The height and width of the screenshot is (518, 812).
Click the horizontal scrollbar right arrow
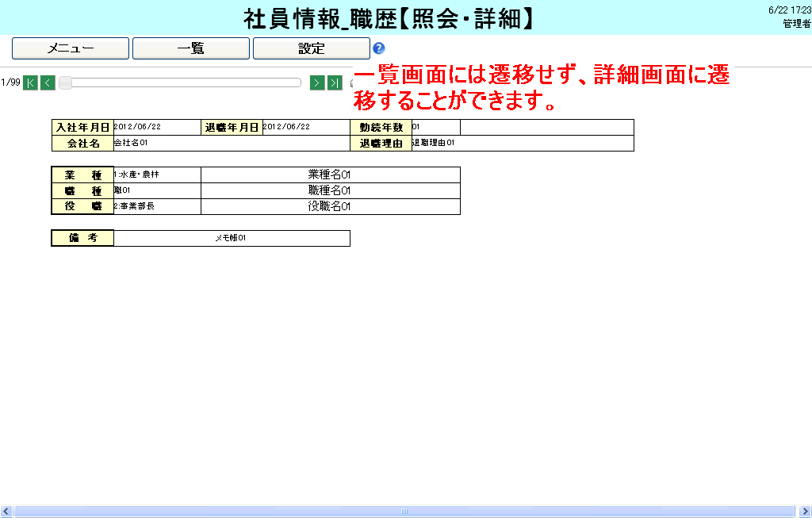(805, 512)
